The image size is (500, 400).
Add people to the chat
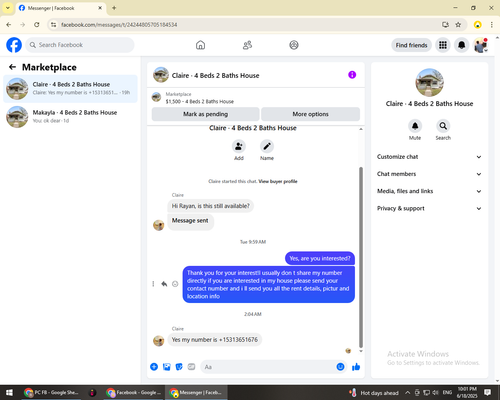239,146
